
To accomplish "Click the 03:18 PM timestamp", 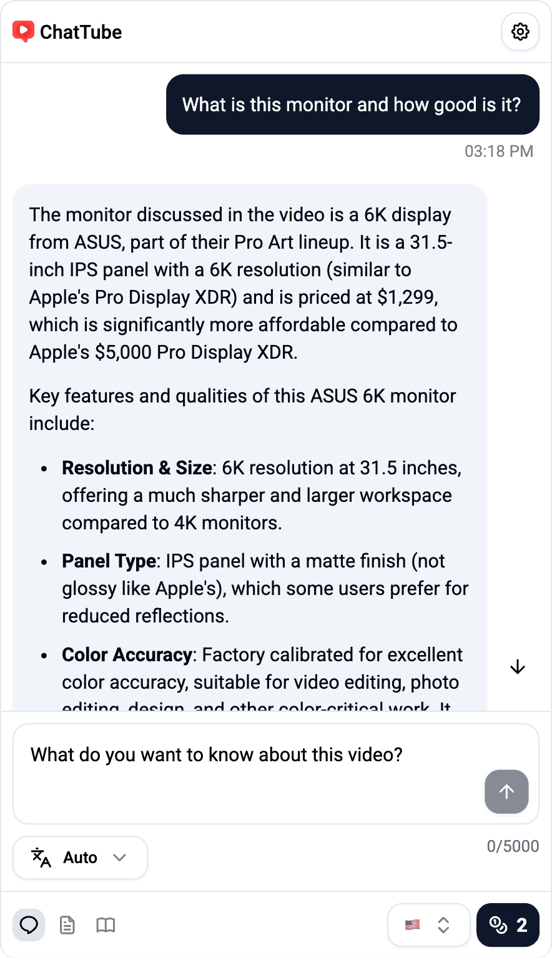I will [499, 151].
